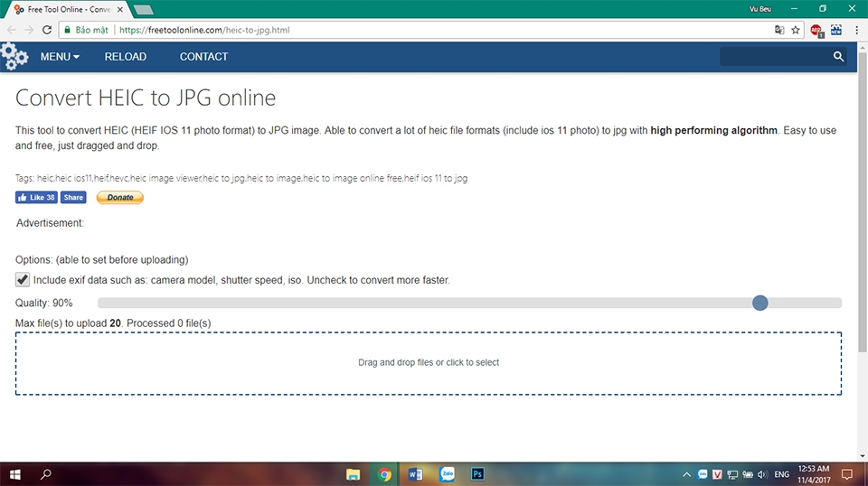Image resolution: width=868 pixels, height=486 pixels.
Task: Click the ENG language indicator
Action: (781, 474)
